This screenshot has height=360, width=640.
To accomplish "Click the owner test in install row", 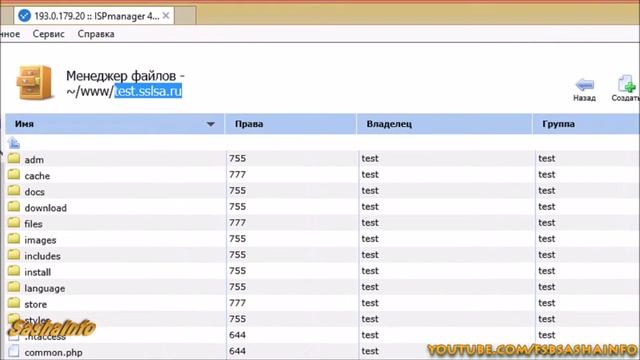I will pos(370,271).
